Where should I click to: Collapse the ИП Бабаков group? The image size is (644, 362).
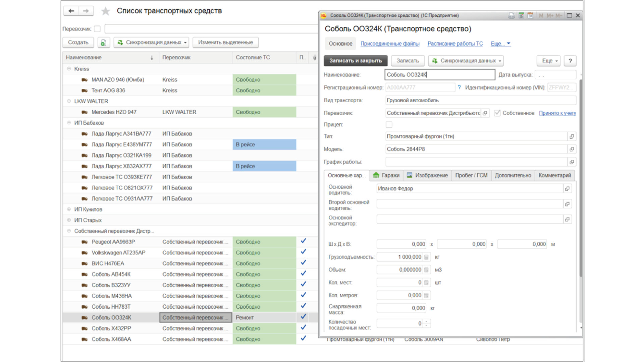pos(69,123)
